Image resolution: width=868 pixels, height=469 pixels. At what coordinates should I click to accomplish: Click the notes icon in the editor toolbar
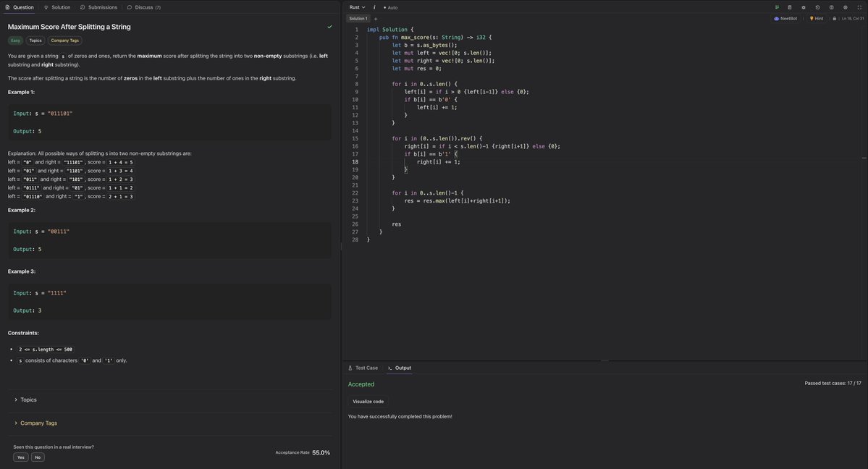coord(790,7)
